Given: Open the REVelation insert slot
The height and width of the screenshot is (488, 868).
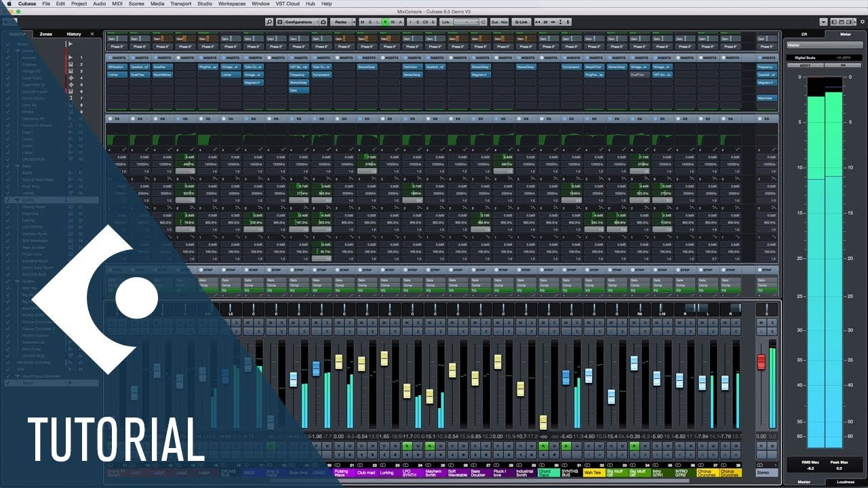Looking at the screenshot, I should (x=117, y=67).
